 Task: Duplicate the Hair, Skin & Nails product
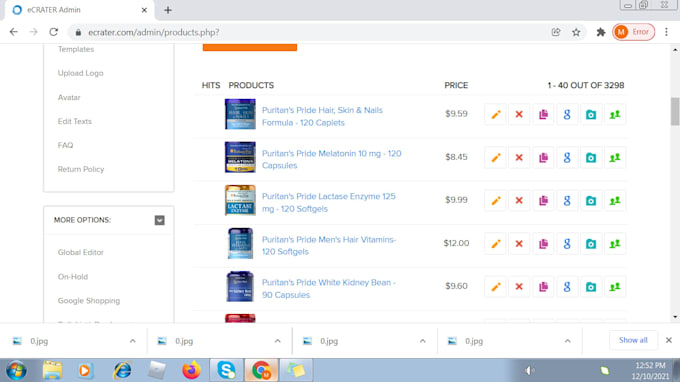[543, 114]
